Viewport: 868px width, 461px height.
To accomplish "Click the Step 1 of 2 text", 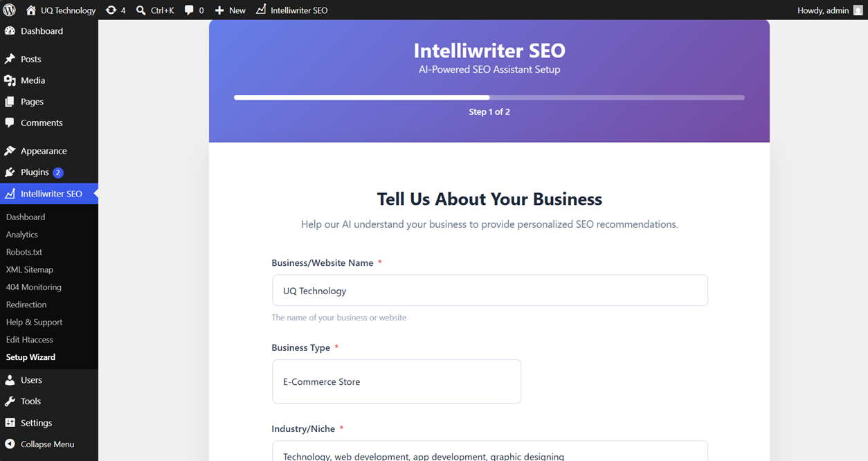I will (x=489, y=111).
